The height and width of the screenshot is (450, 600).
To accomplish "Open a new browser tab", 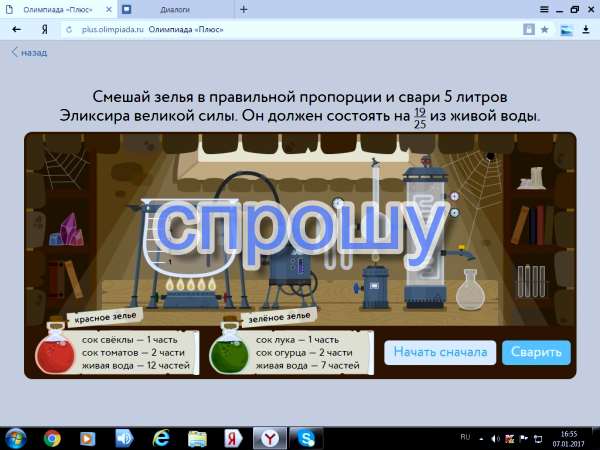I will [244, 9].
